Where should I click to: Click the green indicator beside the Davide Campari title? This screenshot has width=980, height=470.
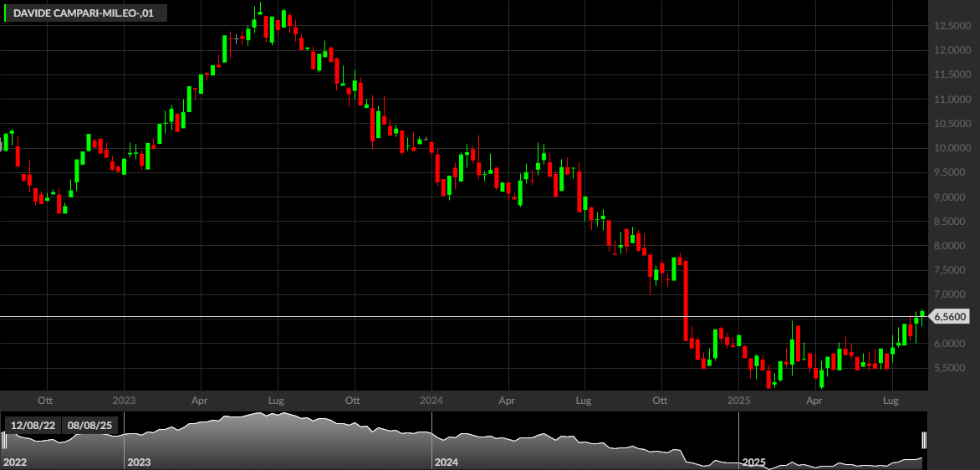(6, 13)
